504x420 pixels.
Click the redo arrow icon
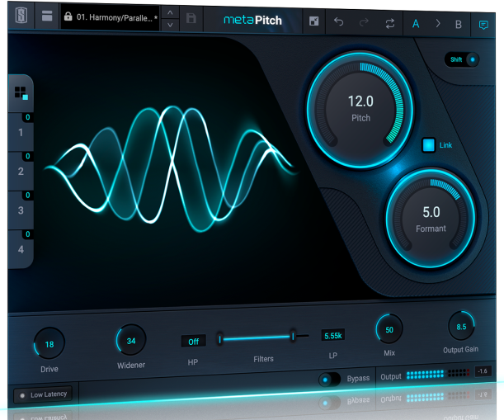click(x=364, y=22)
